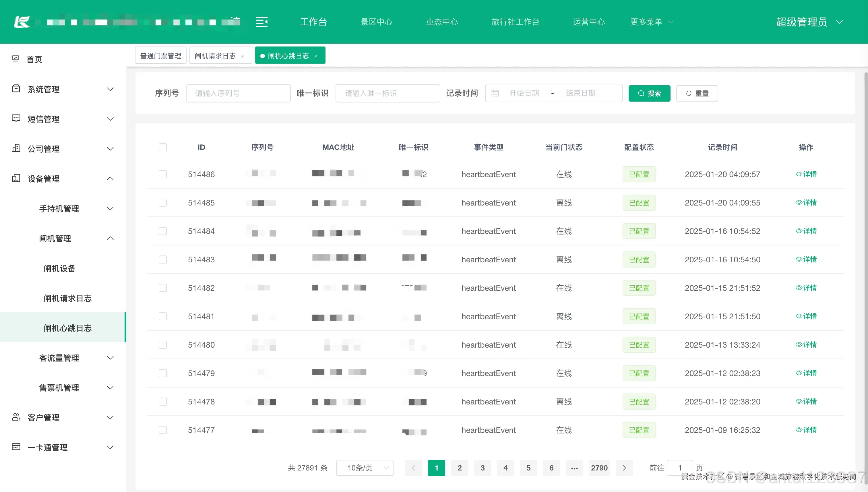This screenshot has width=868, height=492.
Task: Select the checkbox for row 514484
Action: tap(162, 231)
